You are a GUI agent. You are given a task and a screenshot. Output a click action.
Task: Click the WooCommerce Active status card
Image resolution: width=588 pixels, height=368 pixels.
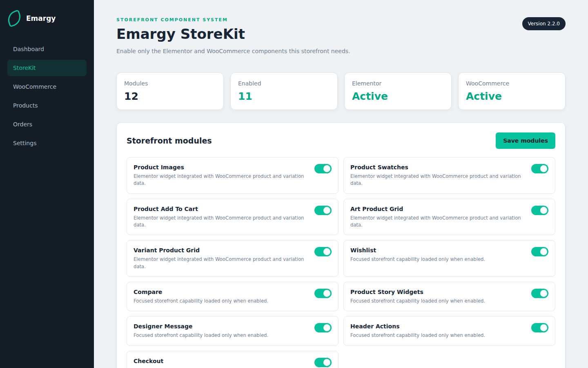click(512, 91)
